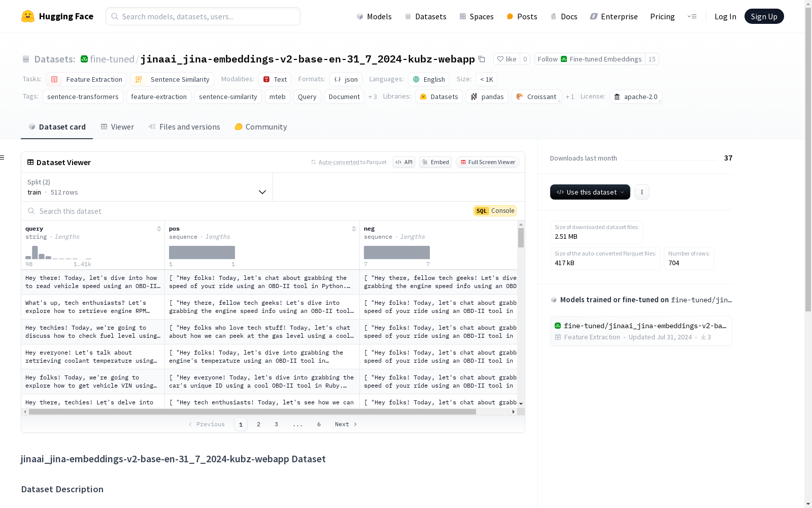The image size is (812, 508).
Task: Click the mteb tag
Action: [x=278, y=97]
